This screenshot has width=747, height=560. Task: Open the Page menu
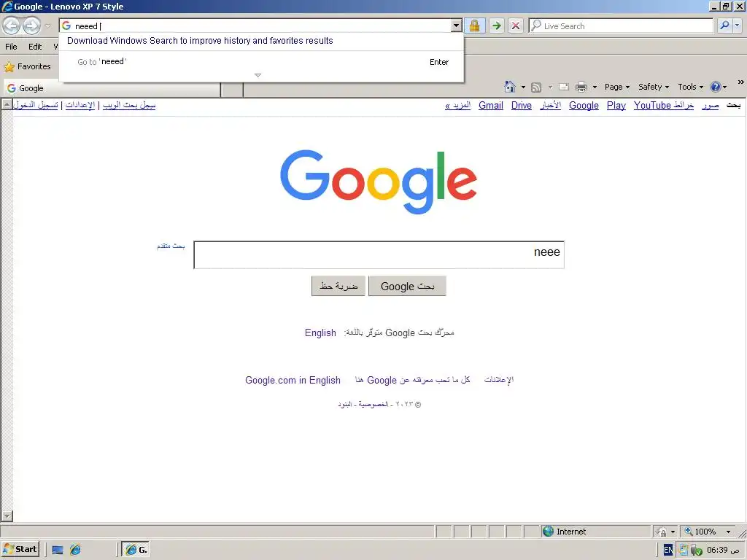(x=617, y=87)
